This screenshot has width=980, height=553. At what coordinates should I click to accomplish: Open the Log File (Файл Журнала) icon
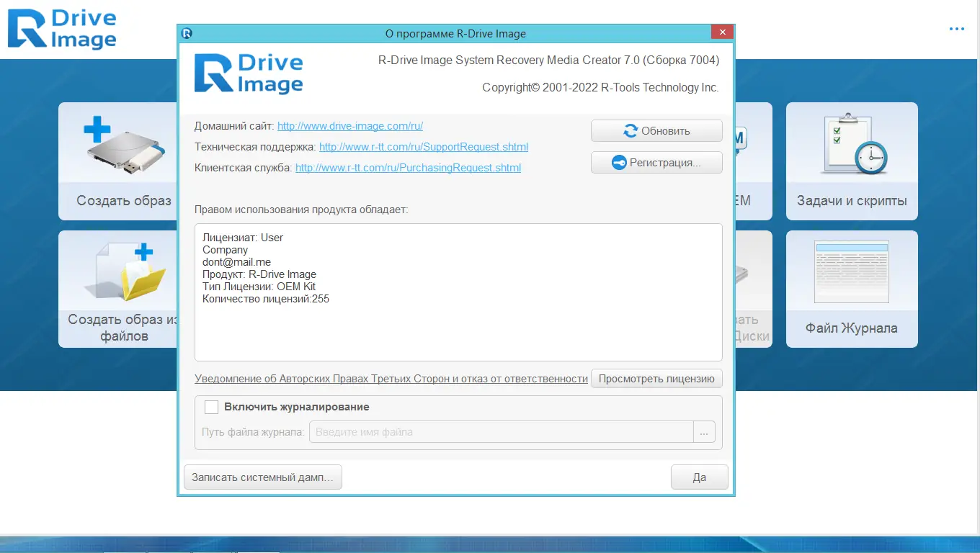(x=851, y=272)
